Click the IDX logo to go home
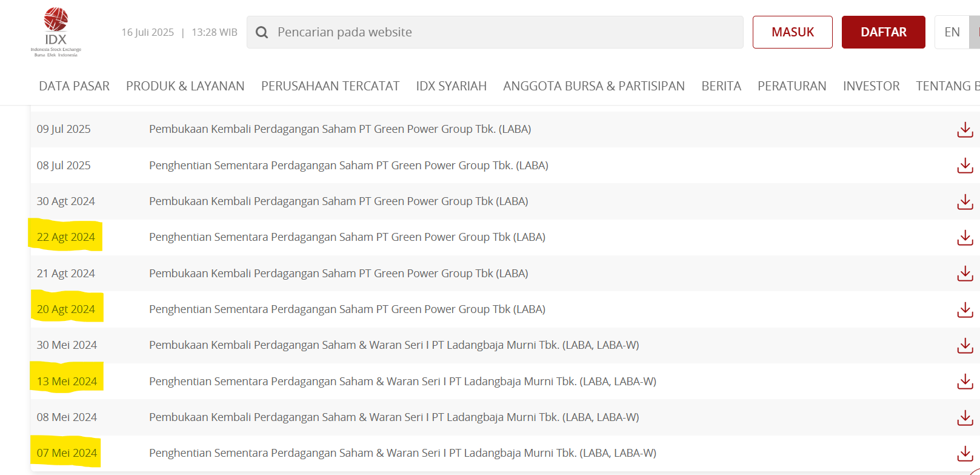980x475 pixels. click(56, 32)
